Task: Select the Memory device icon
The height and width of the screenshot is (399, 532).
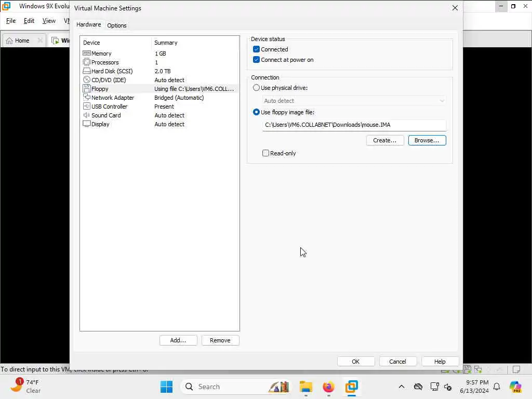Action: coord(87,54)
